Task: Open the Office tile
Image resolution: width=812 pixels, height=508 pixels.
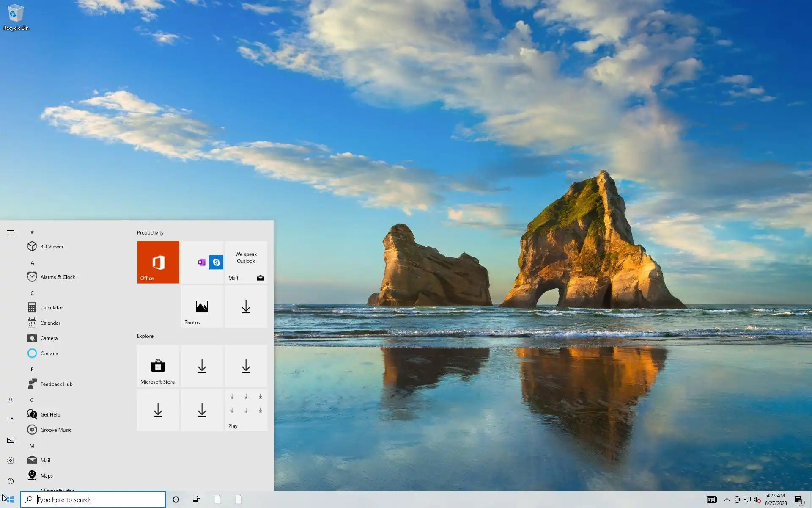Action: point(158,262)
